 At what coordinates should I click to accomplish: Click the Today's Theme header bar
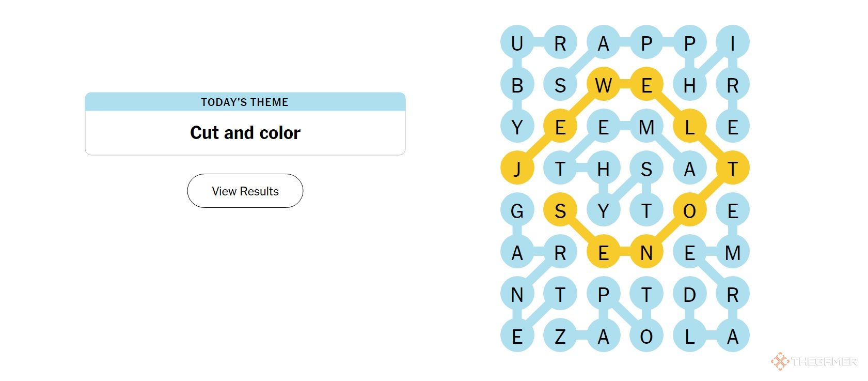245,102
